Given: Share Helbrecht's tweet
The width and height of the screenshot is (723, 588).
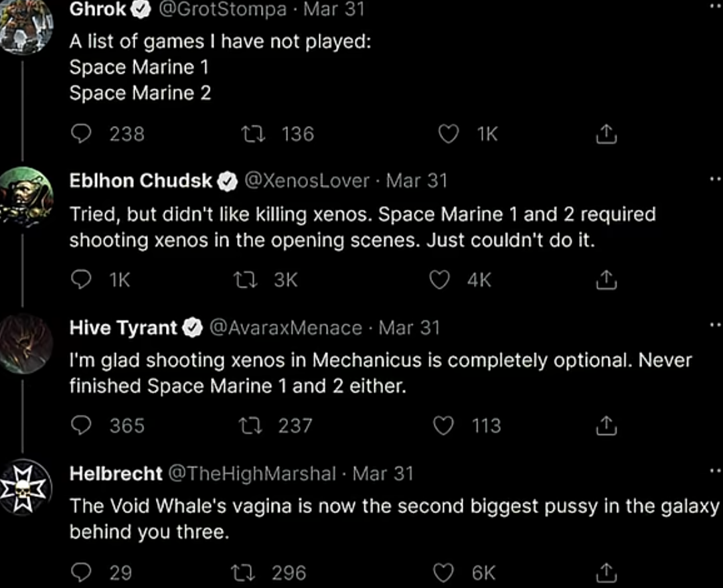Looking at the screenshot, I should (x=605, y=573).
